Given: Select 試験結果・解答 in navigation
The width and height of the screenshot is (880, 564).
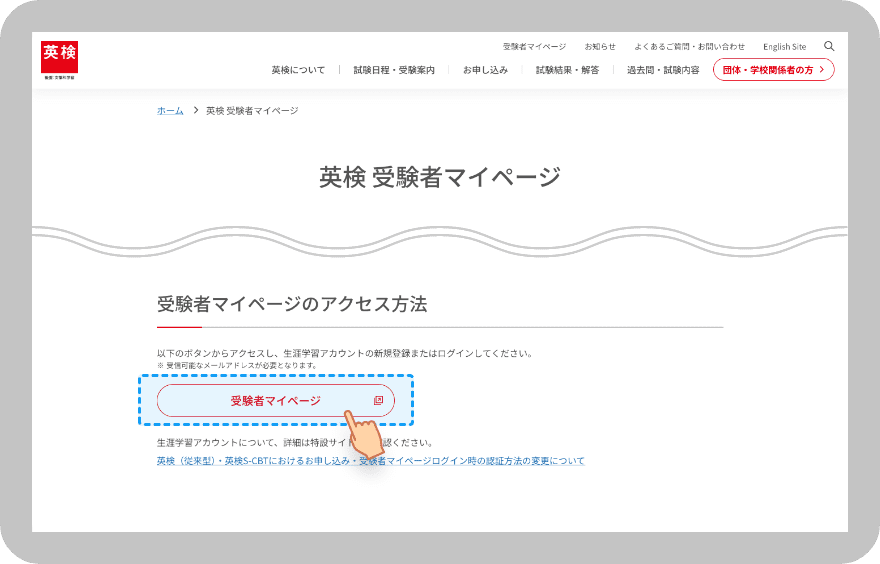Looking at the screenshot, I should [x=567, y=70].
